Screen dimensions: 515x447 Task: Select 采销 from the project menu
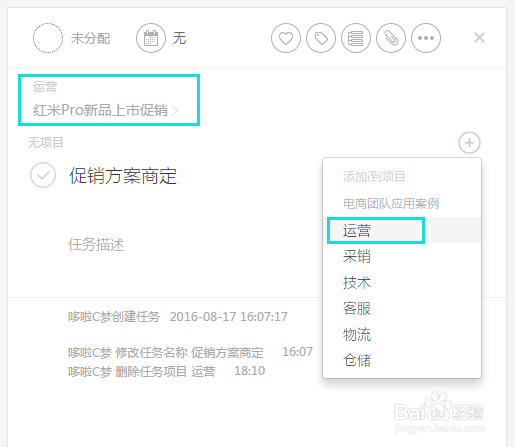pyautogui.click(x=403, y=256)
